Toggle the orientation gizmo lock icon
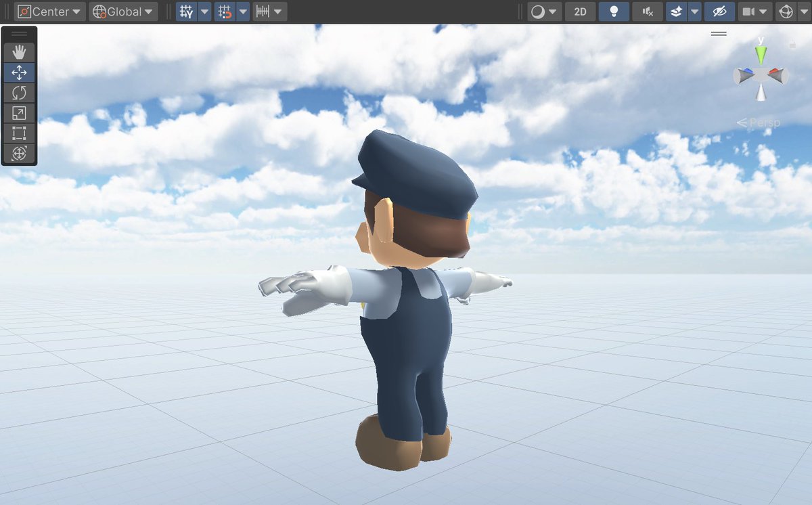 792,45
